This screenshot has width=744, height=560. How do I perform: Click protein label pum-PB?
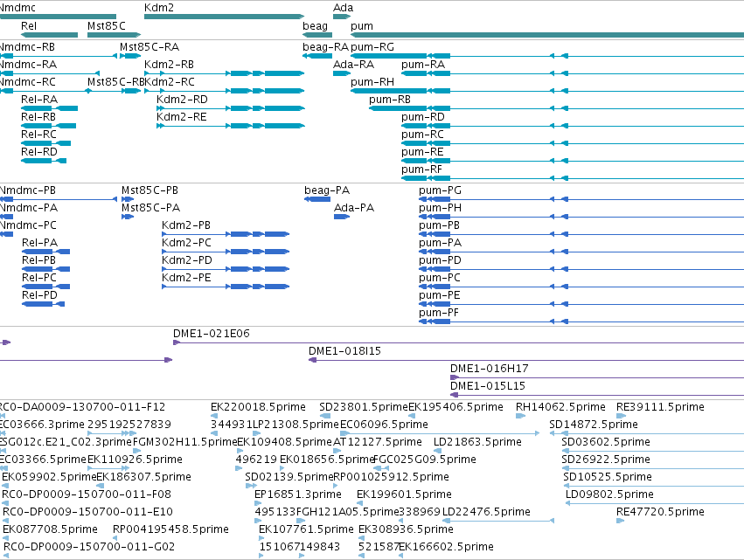pos(440,225)
